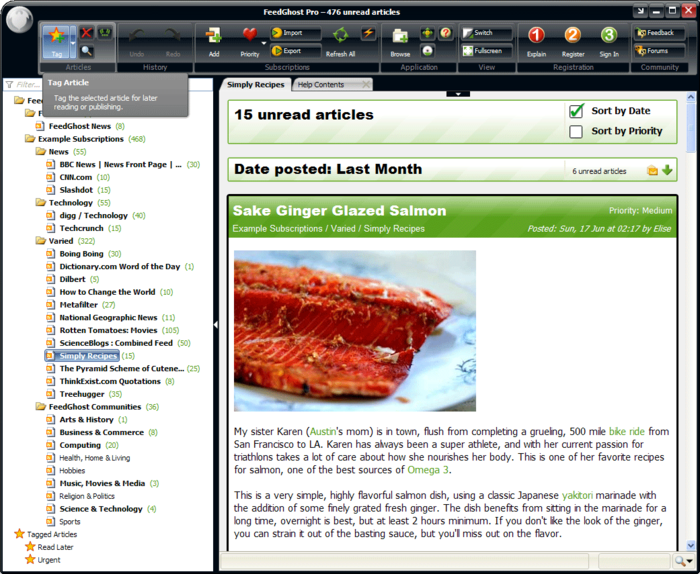Click the red X delete article icon
Image resolution: width=700 pixels, height=574 pixels.
click(87, 33)
